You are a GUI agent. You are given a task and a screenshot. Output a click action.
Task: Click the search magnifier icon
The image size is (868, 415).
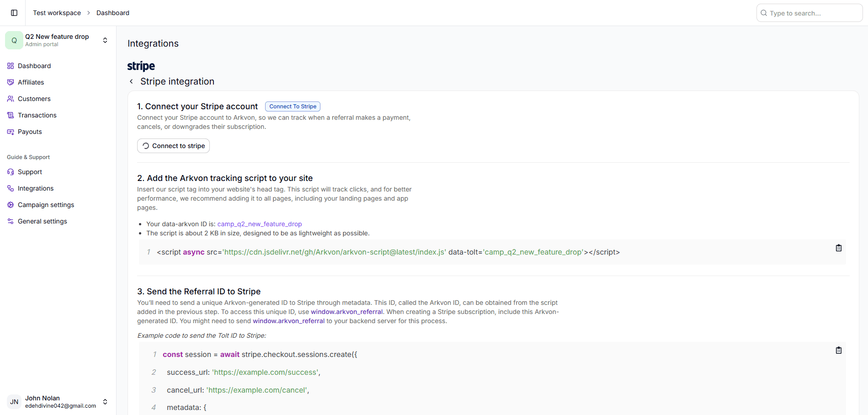coord(763,13)
